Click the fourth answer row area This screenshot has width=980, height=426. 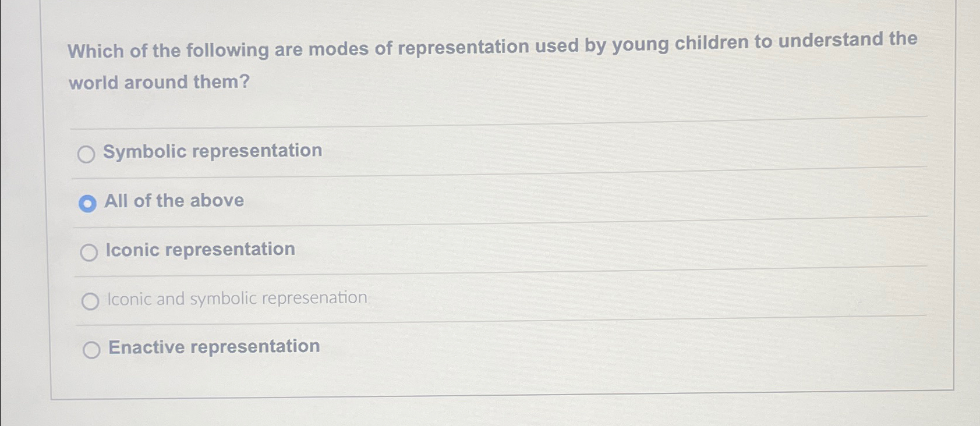tap(408, 300)
